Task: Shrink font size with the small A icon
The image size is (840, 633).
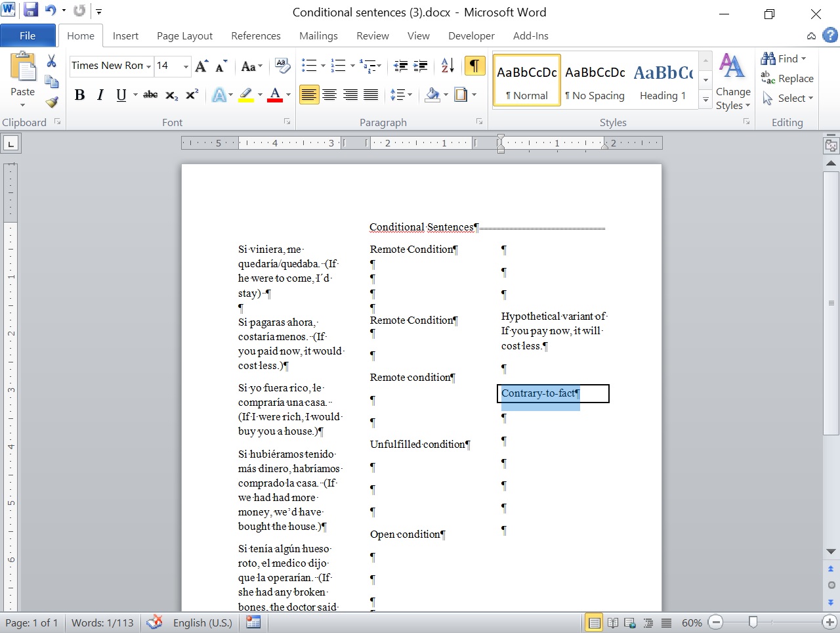Action: pyautogui.click(x=221, y=66)
